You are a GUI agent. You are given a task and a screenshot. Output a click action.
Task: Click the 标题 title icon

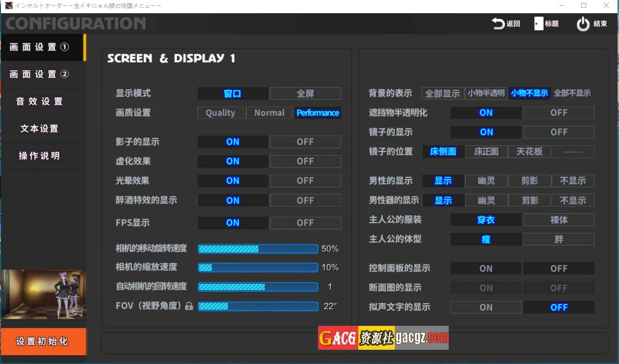pyautogui.click(x=539, y=23)
